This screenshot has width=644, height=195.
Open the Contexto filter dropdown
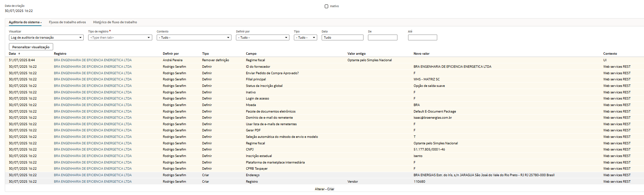[194, 38]
